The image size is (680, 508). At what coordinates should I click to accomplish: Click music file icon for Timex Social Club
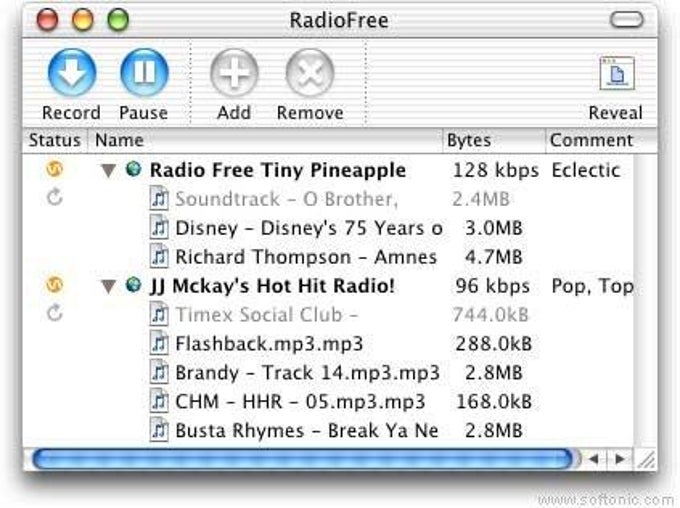[159, 314]
